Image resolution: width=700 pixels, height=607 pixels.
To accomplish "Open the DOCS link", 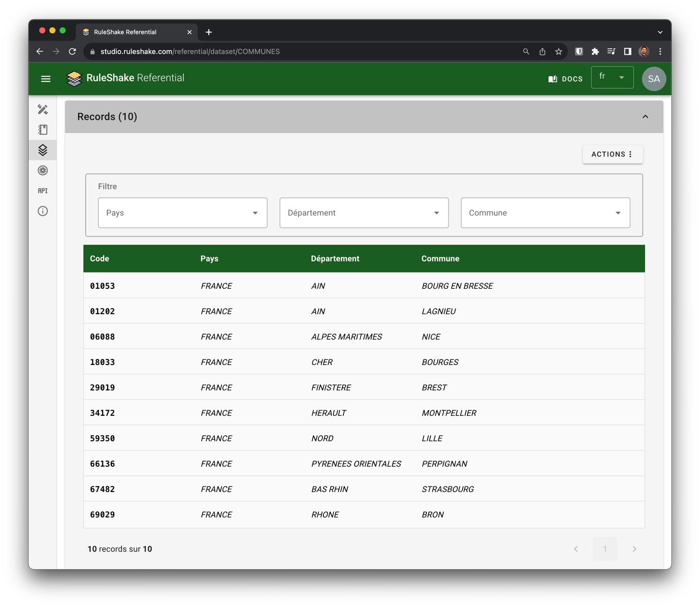I will click(565, 79).
